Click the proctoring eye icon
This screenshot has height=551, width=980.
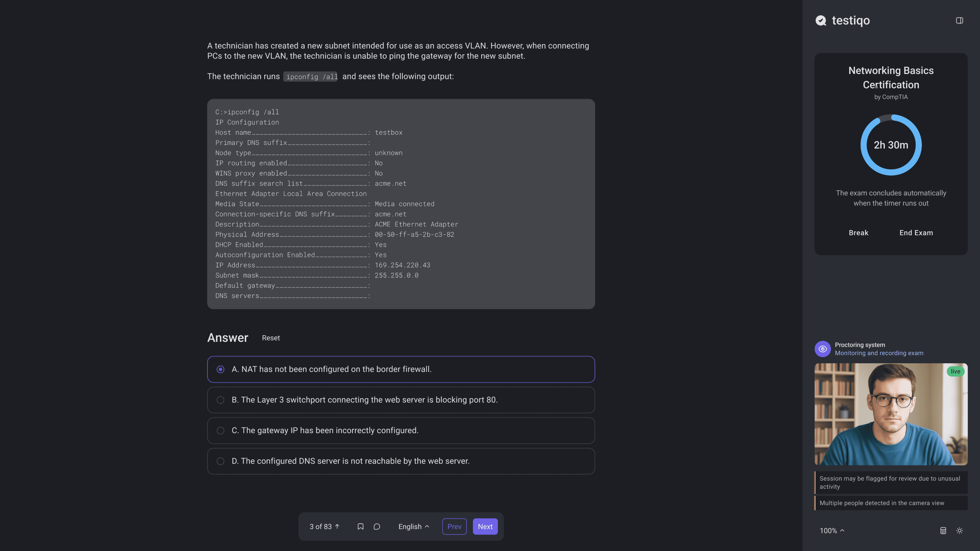[x=823, y=349]
